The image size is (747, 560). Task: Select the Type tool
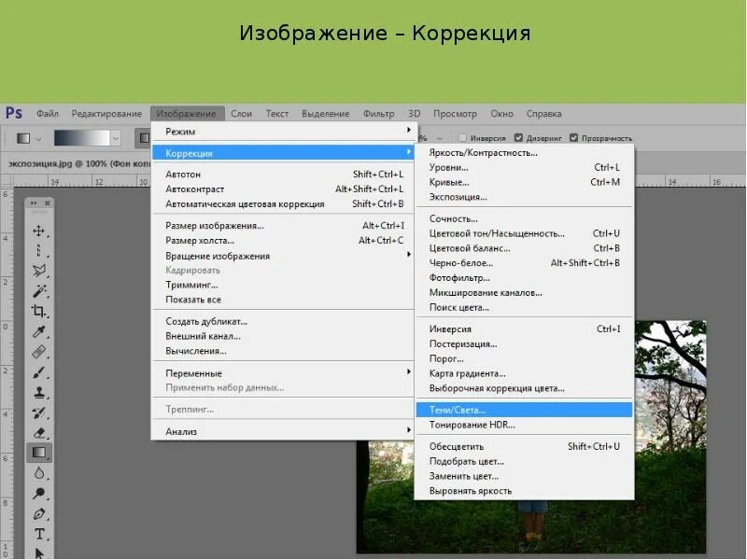(x=38, y=534)
